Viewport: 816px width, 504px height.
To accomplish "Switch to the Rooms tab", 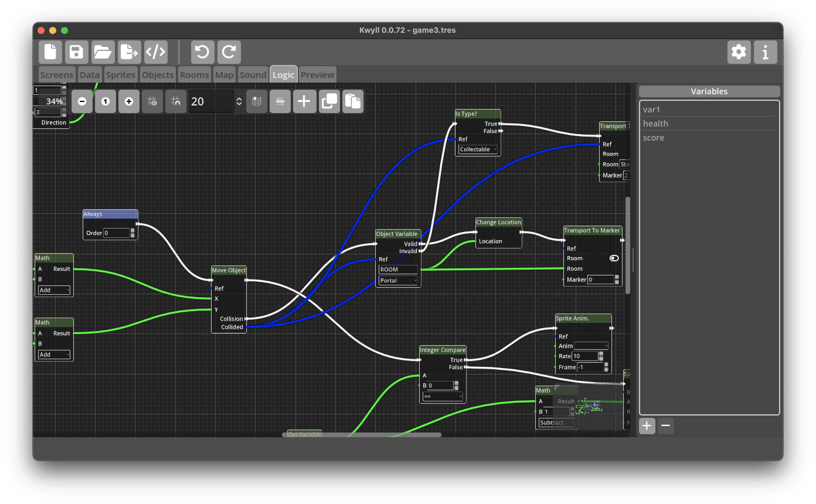I will (195, 74).
